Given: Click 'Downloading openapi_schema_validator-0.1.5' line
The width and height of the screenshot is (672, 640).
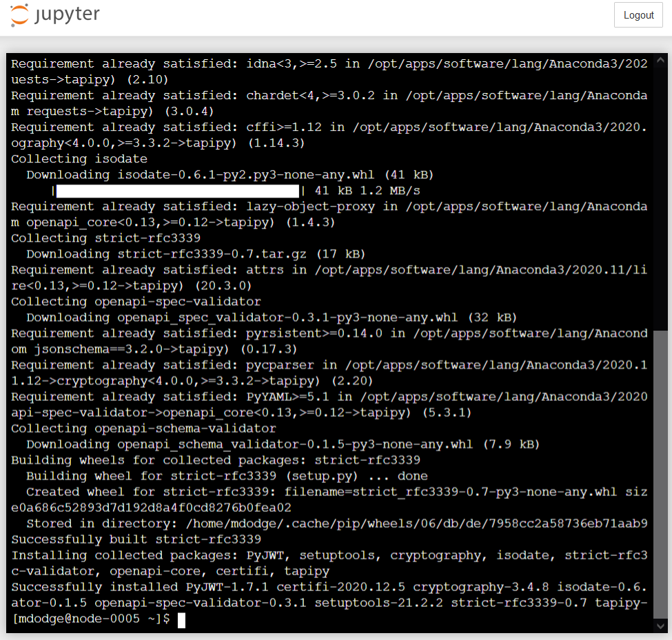Looking at the screenshot, I should coord(283,444).
